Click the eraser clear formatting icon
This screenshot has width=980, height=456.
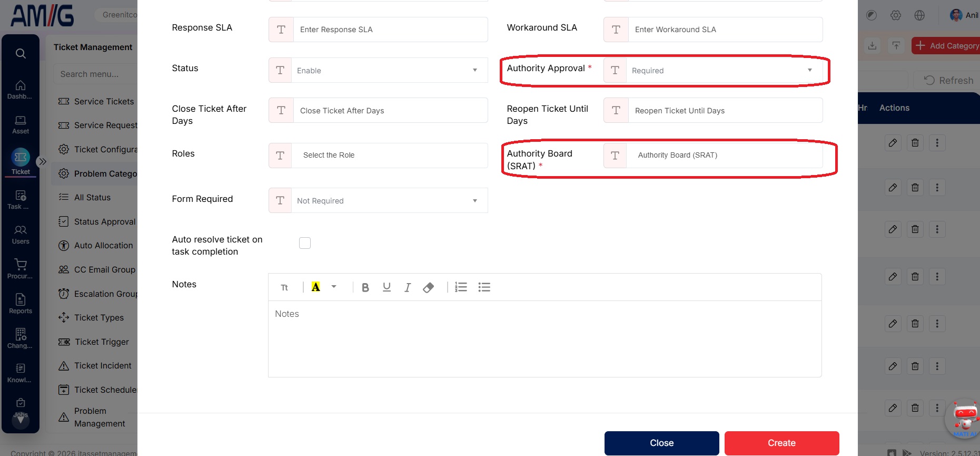[428, 287]
